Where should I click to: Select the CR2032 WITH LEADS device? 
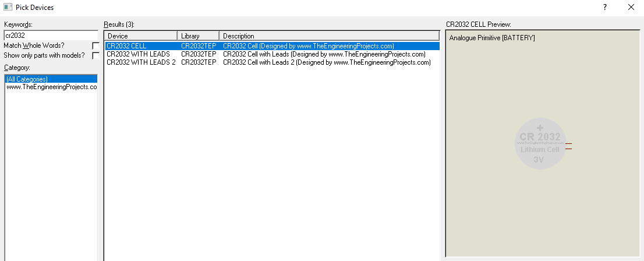(x=138, y=54)
